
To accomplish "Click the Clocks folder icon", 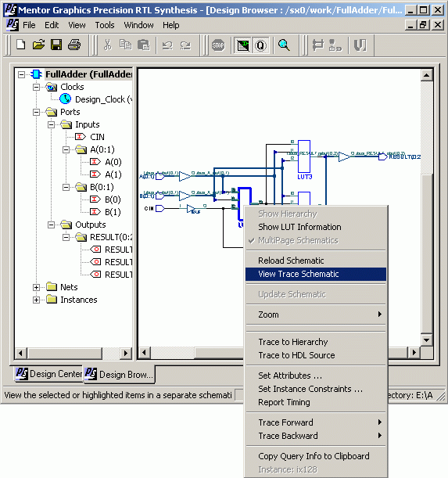I will pyautogui.click(x=52, y=87).
